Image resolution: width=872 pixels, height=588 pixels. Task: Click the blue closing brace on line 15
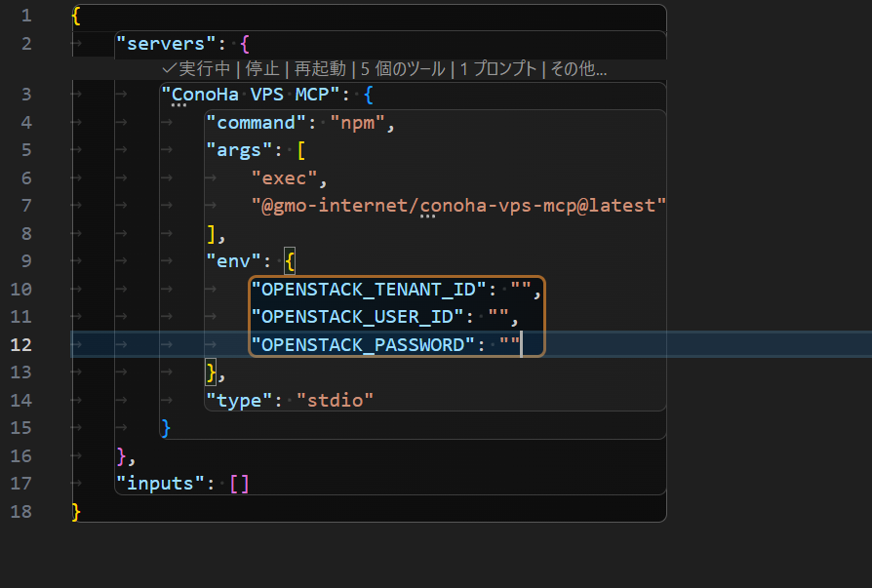[166, 428]
